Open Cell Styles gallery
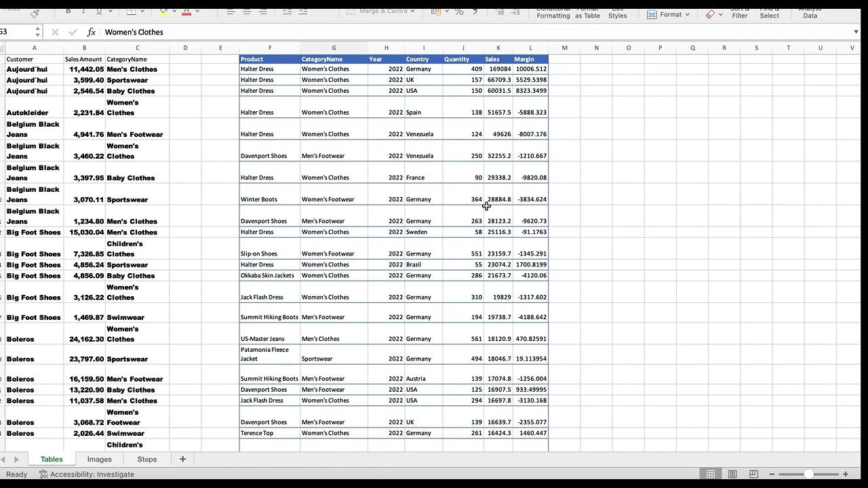Image resolution: width=868 pixels, height=488 pixels. [x=617, y=13]
